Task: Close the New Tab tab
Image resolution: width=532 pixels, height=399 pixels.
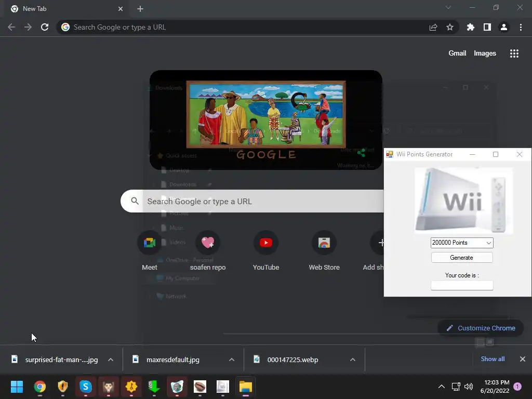Action: pos(121,9)
